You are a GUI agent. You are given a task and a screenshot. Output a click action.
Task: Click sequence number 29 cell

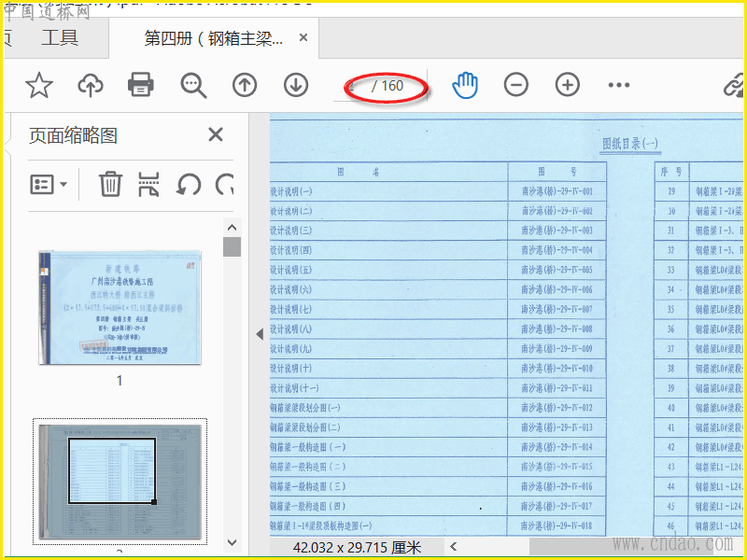click(671, 191)
